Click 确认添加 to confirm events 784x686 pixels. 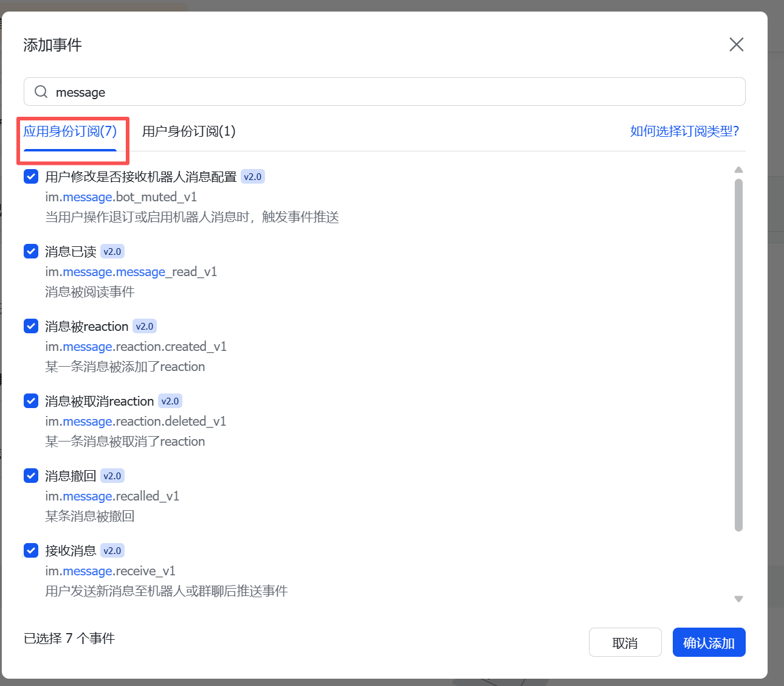(709, 643)
